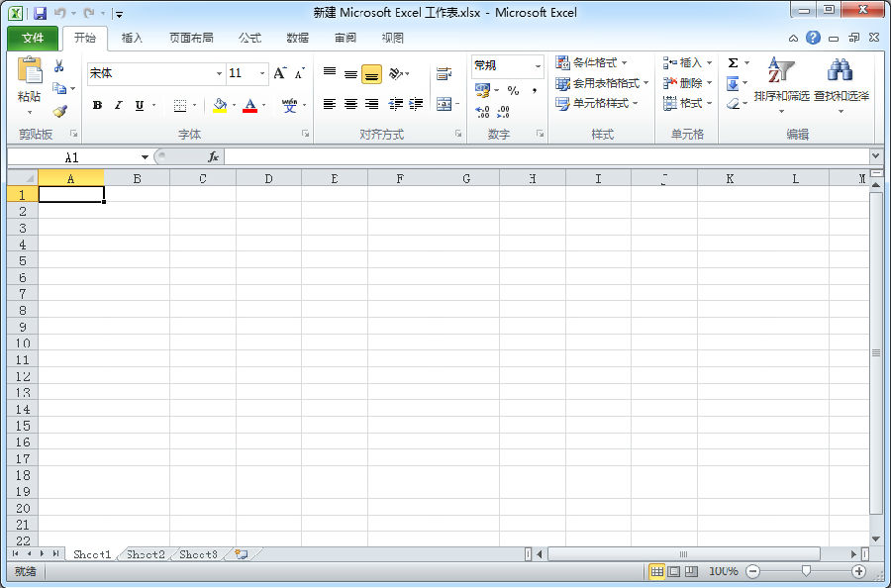
Task: Click the insert new worksheet button
Action: (x=238, y=554)
